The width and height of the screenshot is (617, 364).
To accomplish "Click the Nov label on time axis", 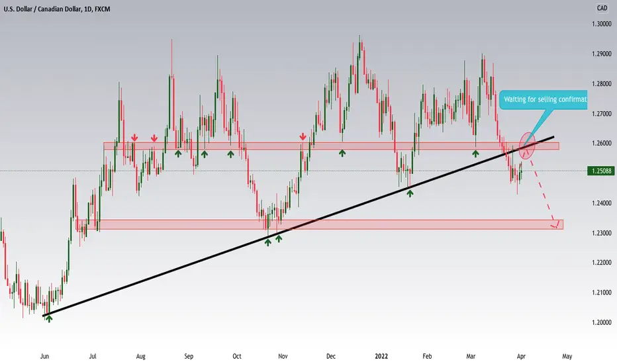I will coord(283,356).
